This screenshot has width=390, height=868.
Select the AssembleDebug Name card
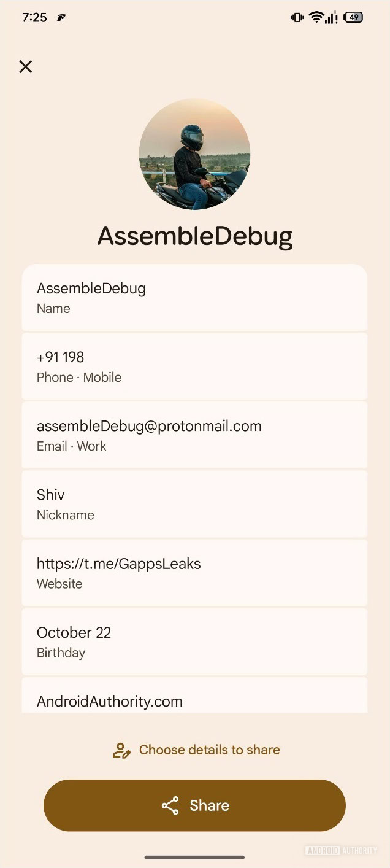(x=194, y=298)
